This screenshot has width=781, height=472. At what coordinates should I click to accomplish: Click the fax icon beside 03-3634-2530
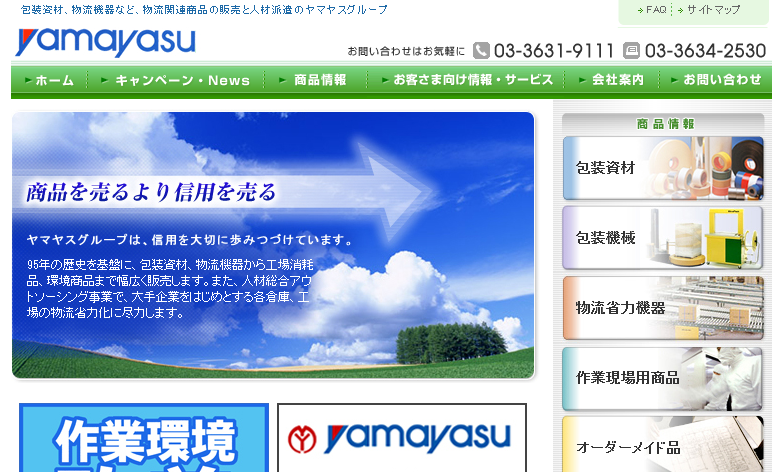[x=632, y=50]
